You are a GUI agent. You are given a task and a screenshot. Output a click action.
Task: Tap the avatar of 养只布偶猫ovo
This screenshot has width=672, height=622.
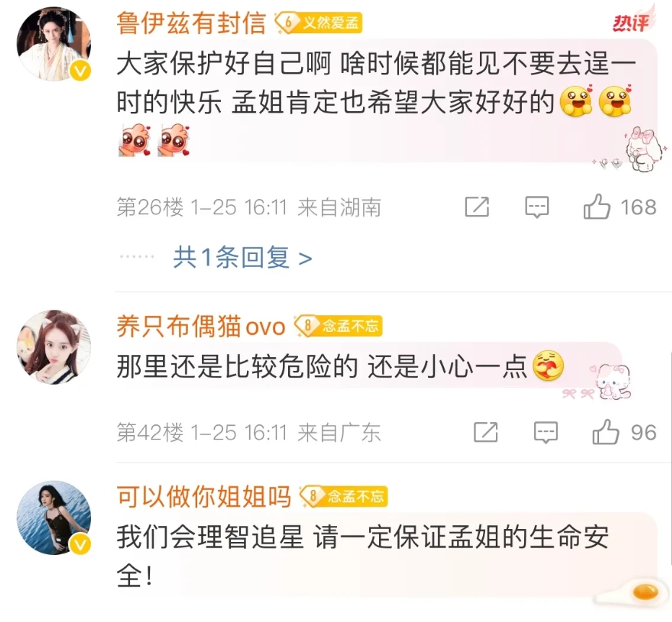pyautogui.click(x=54, y=347)
